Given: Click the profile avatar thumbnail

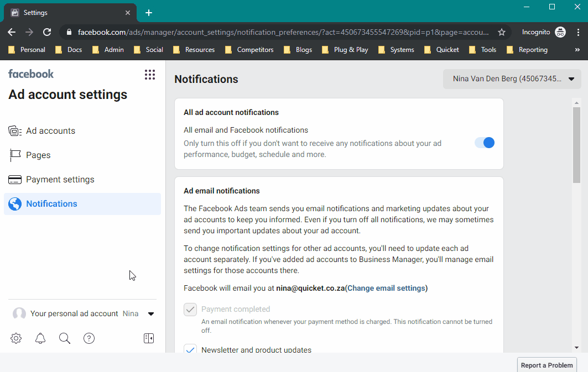Looking at the screenshot, I should 19,313.
